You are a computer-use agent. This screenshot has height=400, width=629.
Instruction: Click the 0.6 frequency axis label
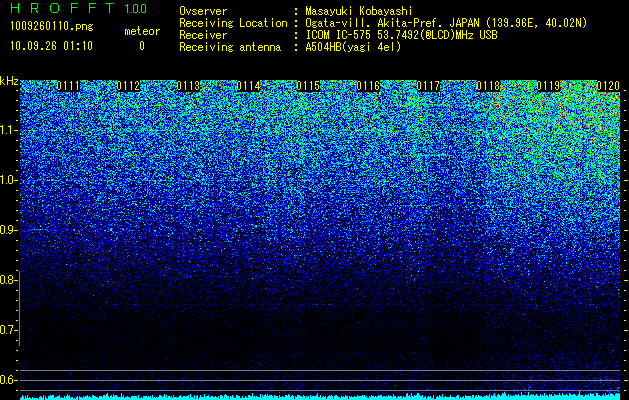tap(9, 380)
